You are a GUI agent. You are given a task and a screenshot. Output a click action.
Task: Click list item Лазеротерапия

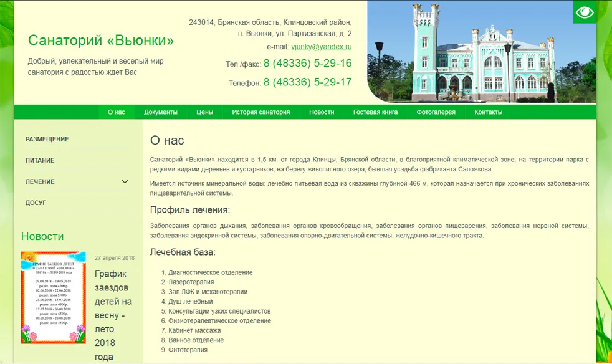coord(191,282)
